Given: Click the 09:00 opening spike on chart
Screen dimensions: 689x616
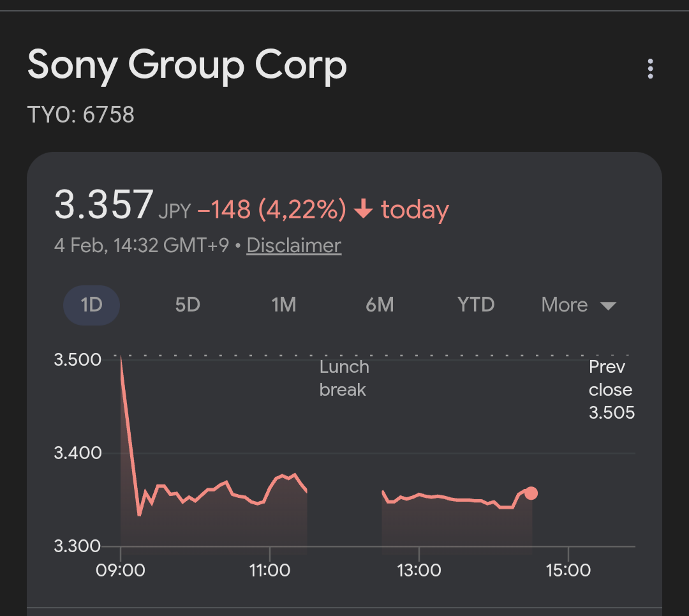Looking at the screenshot, I should pyautogui.click(x=122, y=367).
